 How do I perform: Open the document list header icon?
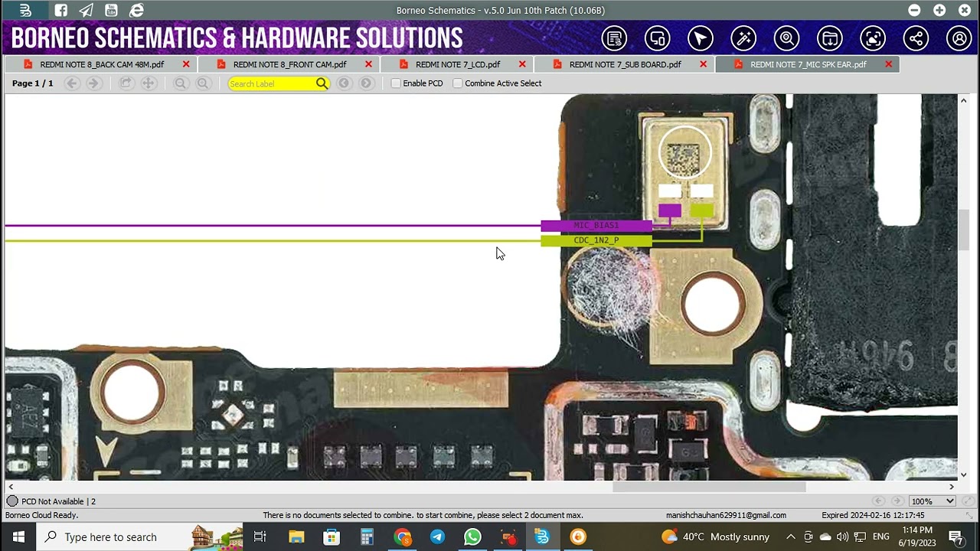point(614,38)
